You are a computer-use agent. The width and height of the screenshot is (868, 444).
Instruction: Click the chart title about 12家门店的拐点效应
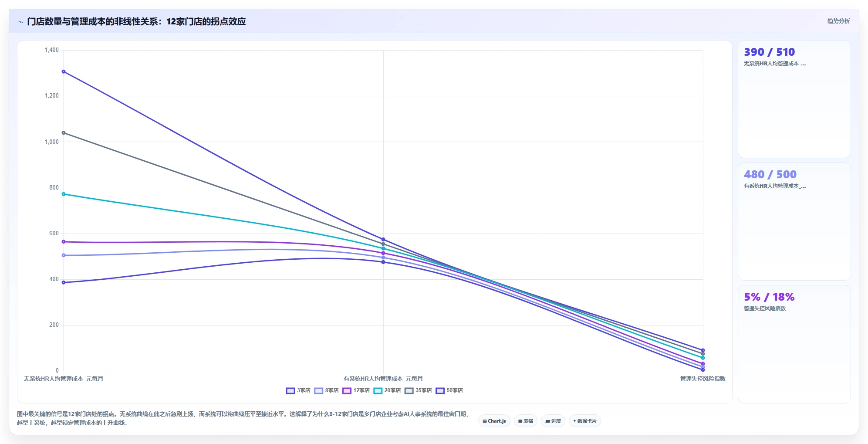tap(136, 21)
